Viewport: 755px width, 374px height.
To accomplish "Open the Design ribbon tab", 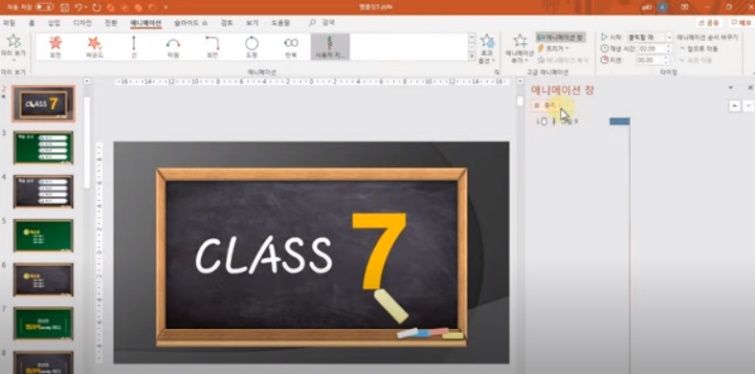I will pos(82,23).
